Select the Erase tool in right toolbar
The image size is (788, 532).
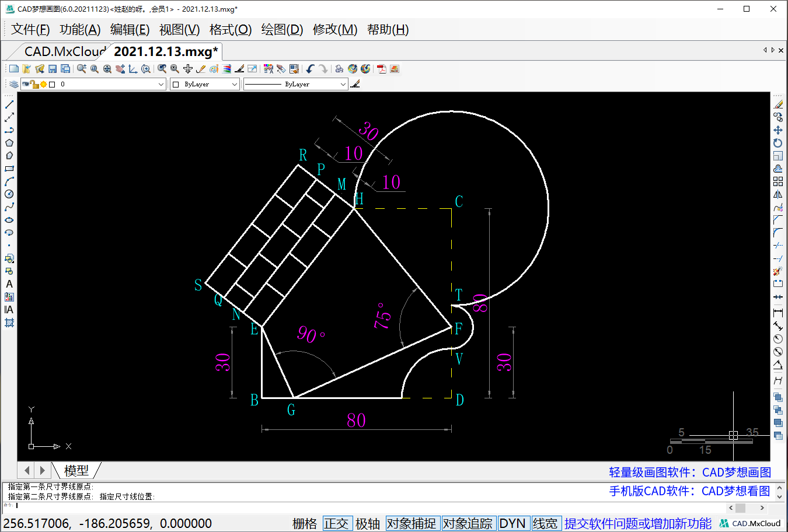[778, 104]
